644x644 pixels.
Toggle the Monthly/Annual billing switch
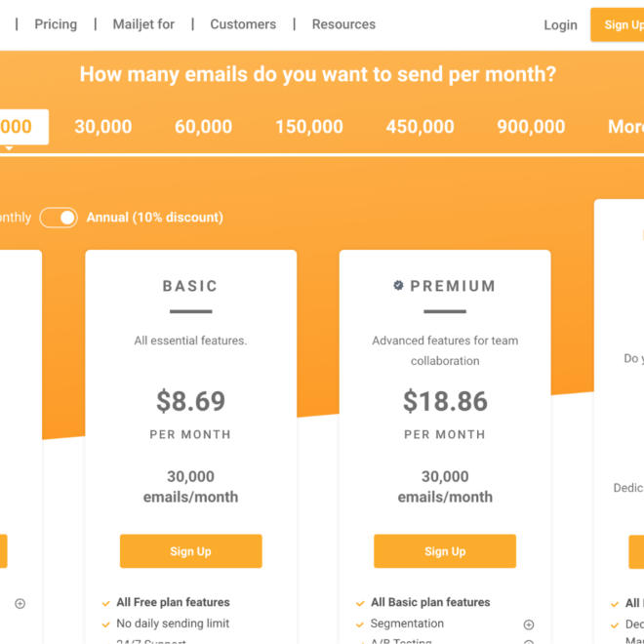[59, 218]
